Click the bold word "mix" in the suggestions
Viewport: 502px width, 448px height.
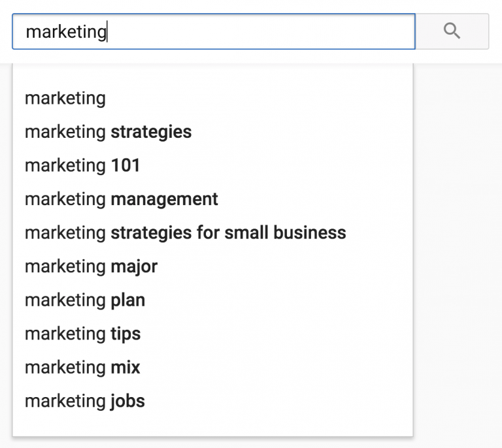[125, 368]
